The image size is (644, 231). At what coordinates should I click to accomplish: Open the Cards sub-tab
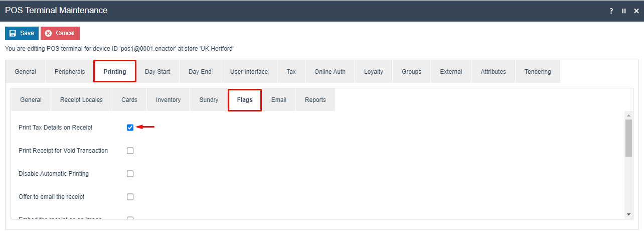tap(129, 100)
